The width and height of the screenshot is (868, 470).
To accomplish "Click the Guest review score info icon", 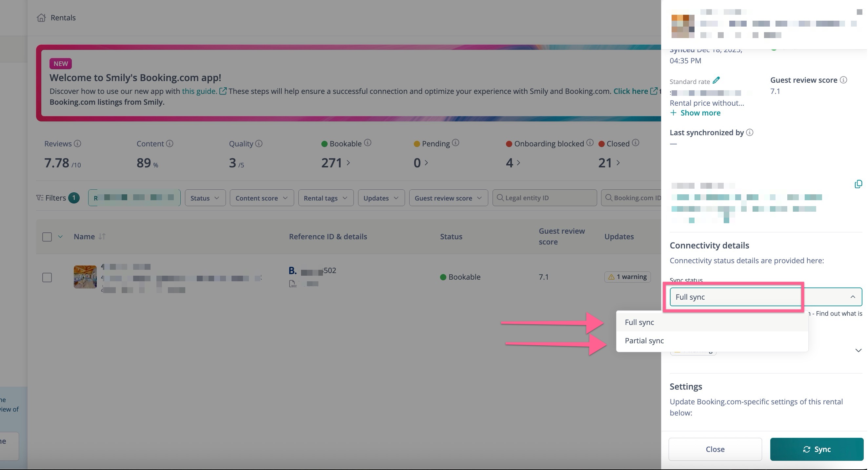I will (843, 80).
